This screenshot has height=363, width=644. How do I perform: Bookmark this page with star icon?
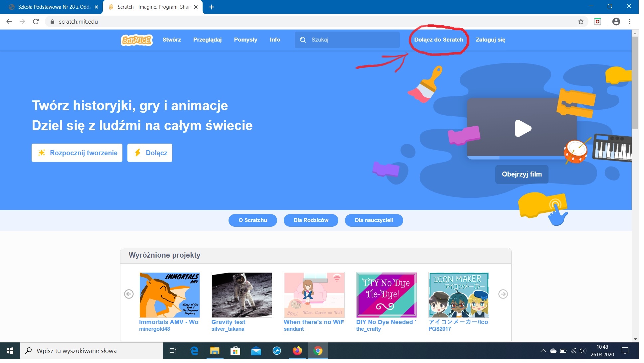pos(581,22)
